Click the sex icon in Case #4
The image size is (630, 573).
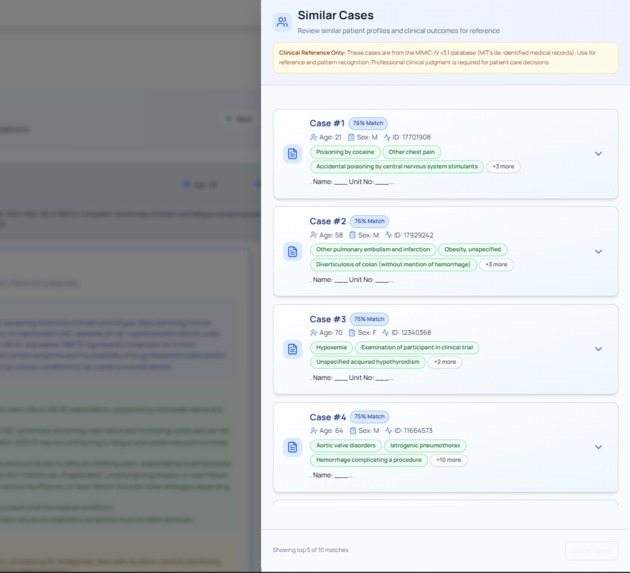(353, 431)
